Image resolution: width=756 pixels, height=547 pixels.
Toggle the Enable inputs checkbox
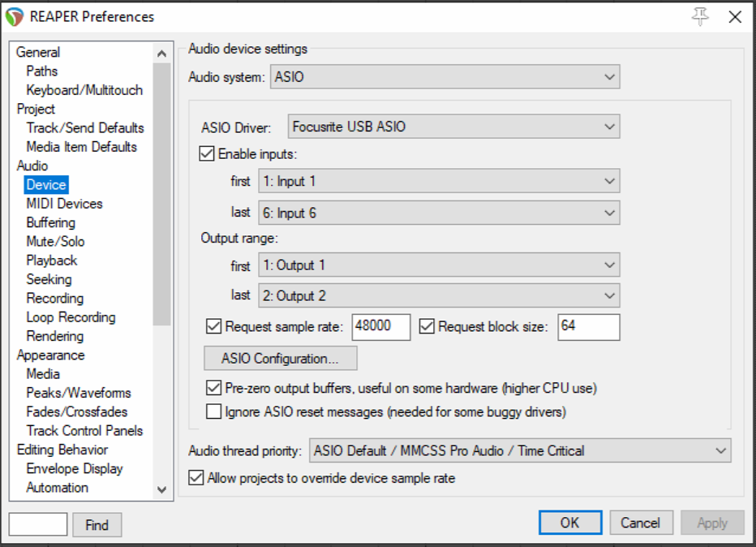point(207,154)
